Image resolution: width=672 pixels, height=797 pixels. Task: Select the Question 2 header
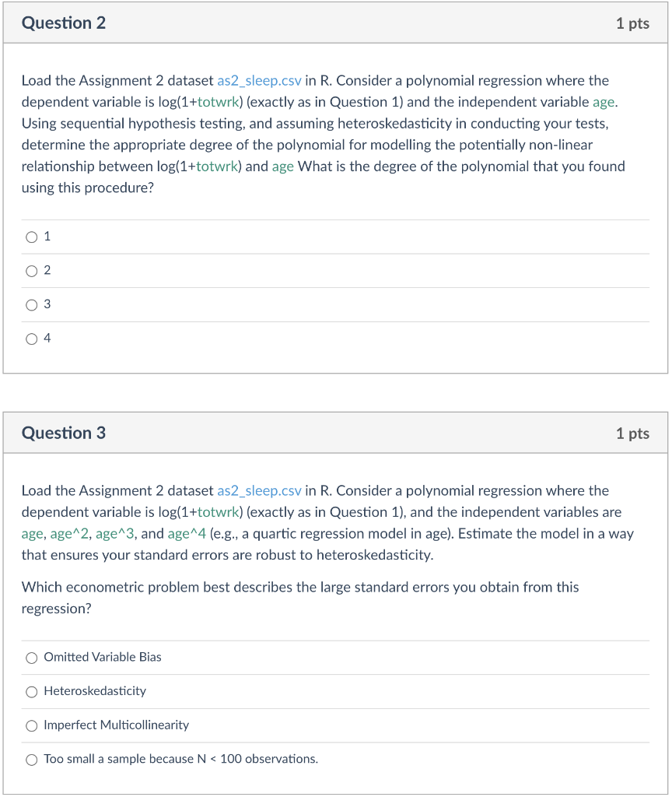(64, 23)
